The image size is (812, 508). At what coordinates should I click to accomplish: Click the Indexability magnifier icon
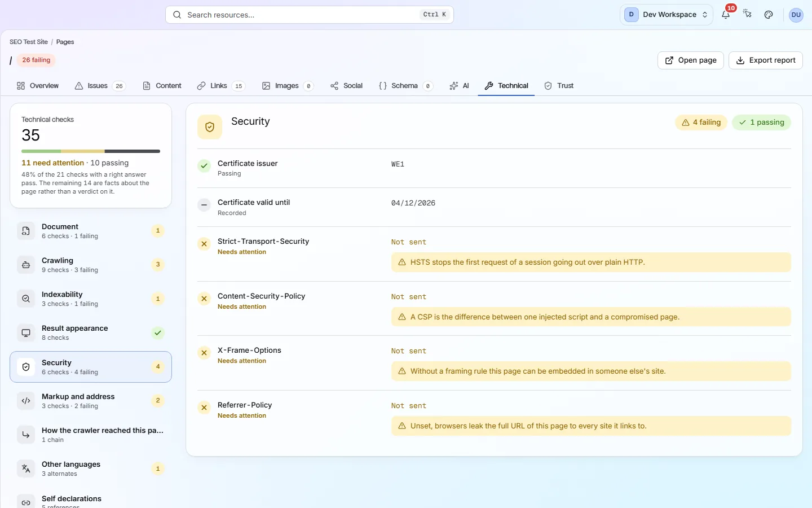[x=26, y=299]
